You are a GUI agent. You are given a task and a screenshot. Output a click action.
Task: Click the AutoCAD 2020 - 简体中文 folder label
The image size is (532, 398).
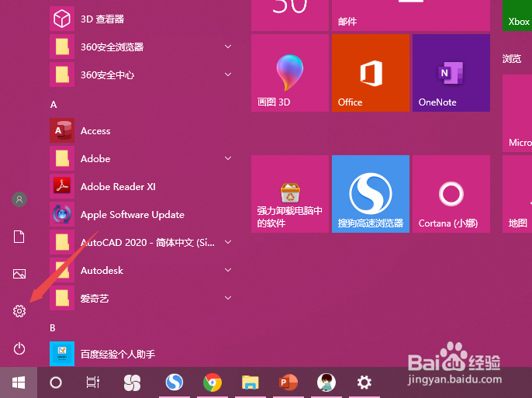[147, 242]
